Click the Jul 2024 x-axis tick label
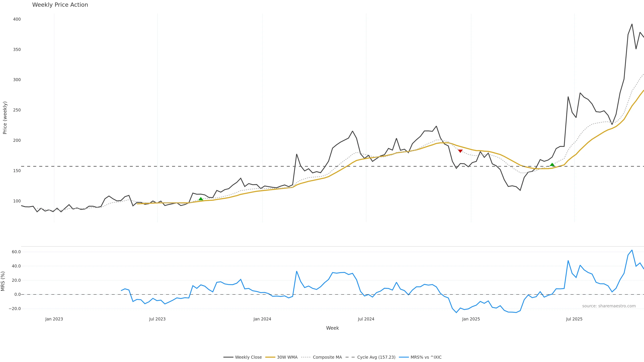The width and height of the screenshot is (644, 362). (366, 319)
